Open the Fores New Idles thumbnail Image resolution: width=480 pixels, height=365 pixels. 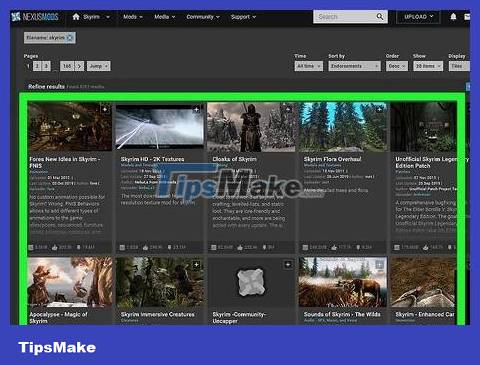(x=70, y=127)
